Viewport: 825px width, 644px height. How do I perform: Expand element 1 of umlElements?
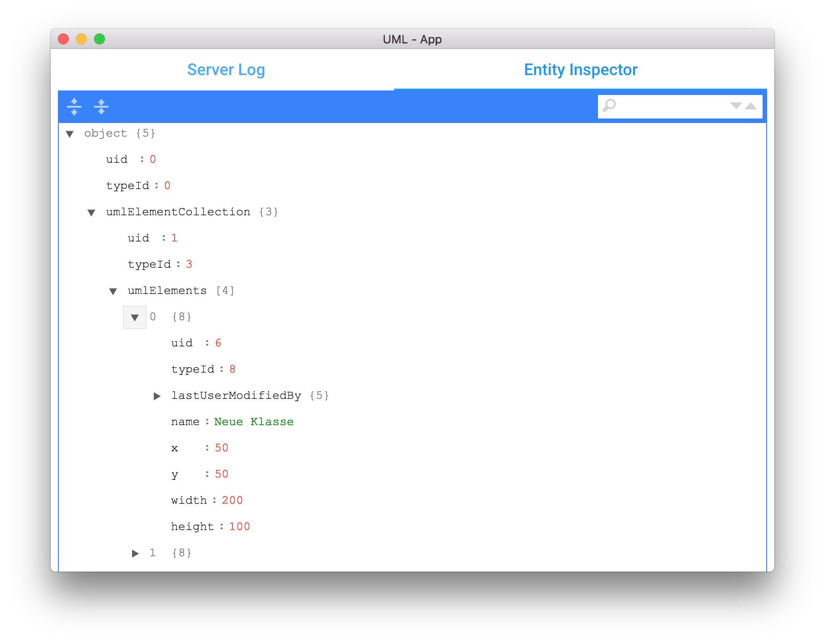[x=135, y=554]
